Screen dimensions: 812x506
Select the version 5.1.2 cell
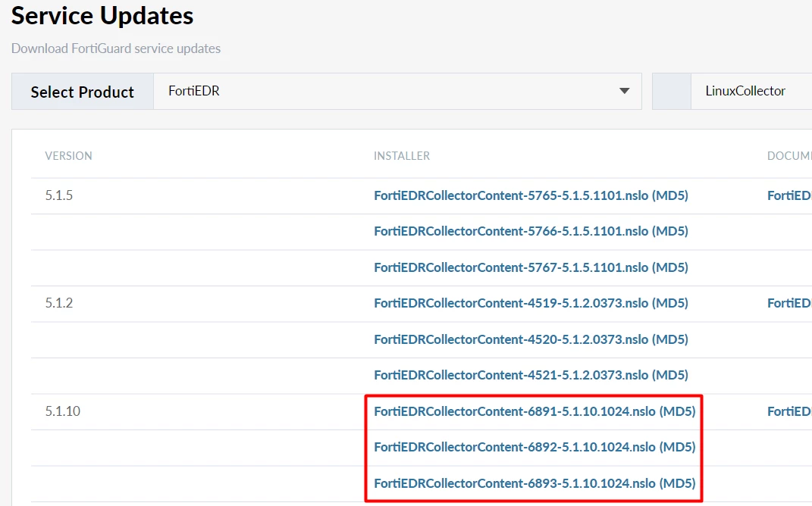pyautogui.click(x=58, y=303)
